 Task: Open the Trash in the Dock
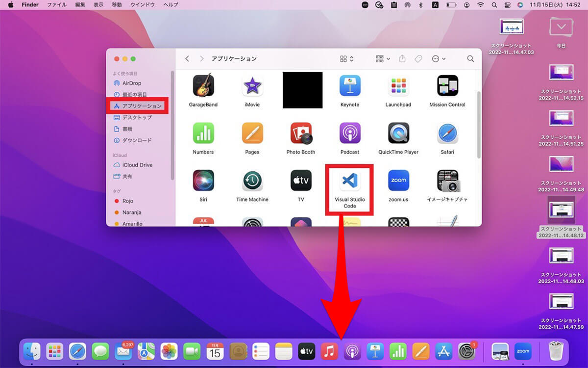pyautogui.click(x=555, y=351)
